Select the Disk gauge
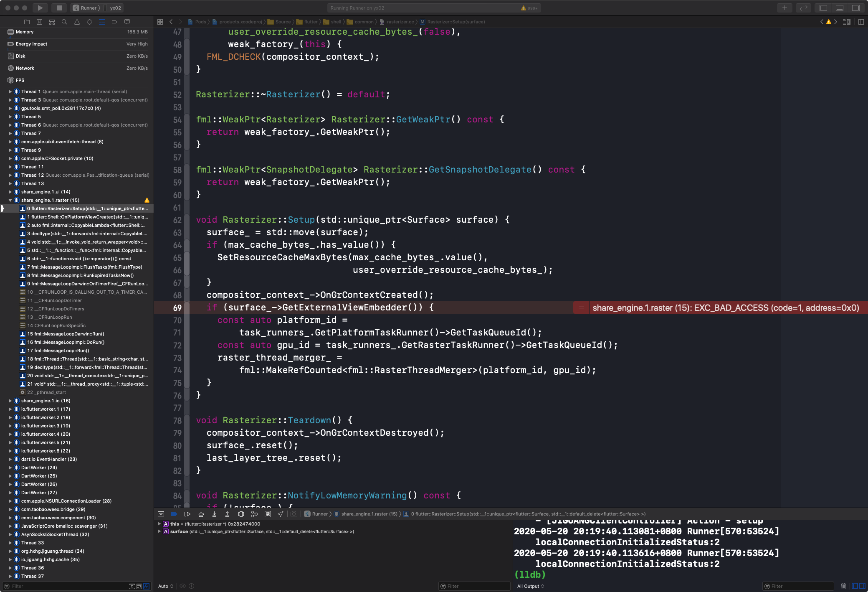The width and height of the screenshot is (868, 592). coord(77,56)
